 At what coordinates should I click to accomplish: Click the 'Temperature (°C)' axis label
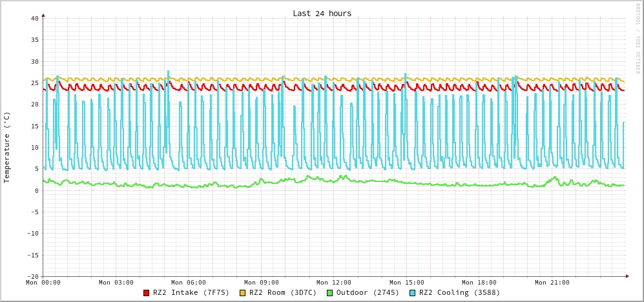[x=6, y=147]
